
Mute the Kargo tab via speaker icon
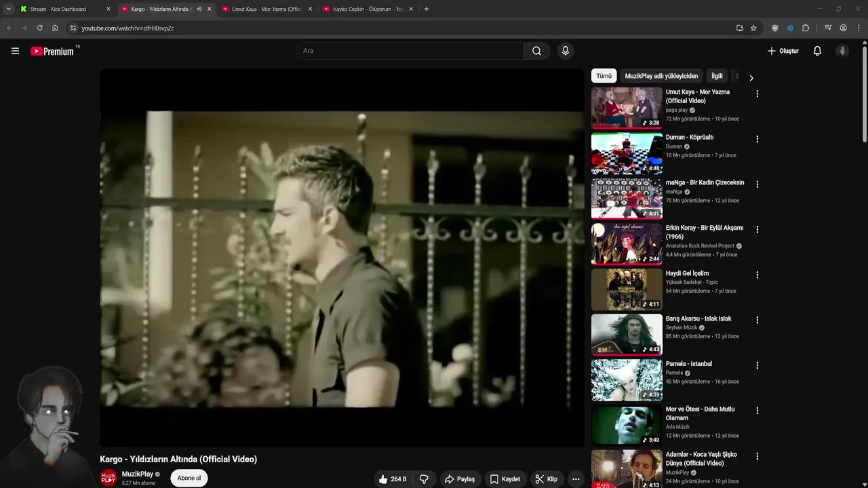pyautogui.click(x=199, y=9)
